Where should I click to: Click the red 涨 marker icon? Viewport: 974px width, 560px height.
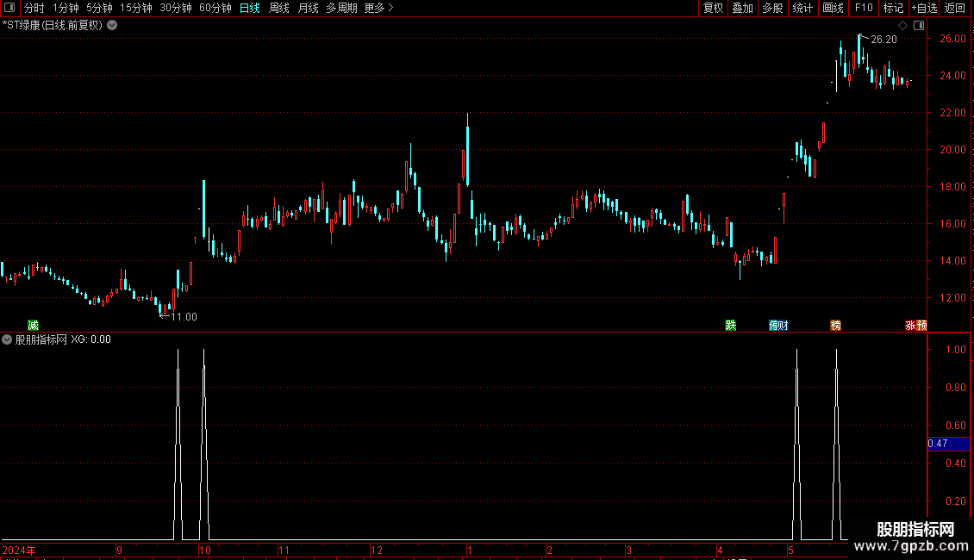click(910, 326)
